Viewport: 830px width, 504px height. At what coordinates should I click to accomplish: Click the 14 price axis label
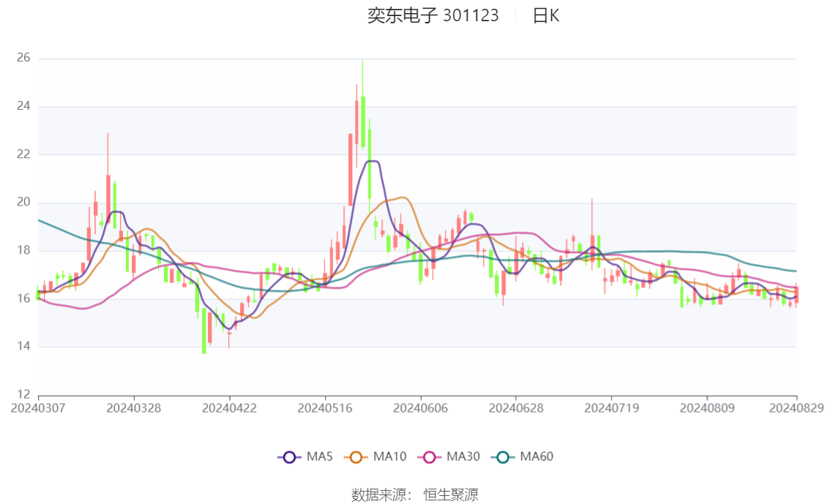(23, 347)
